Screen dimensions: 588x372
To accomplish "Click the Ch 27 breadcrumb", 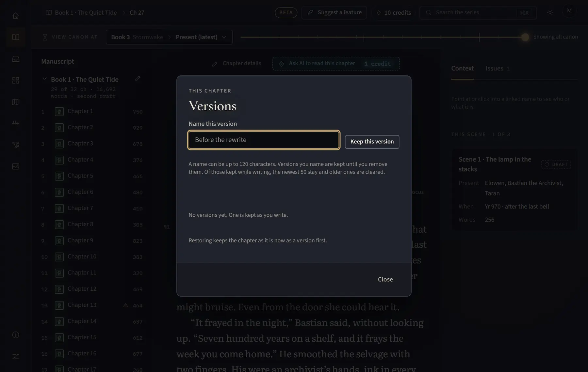I will coord(137,12).
